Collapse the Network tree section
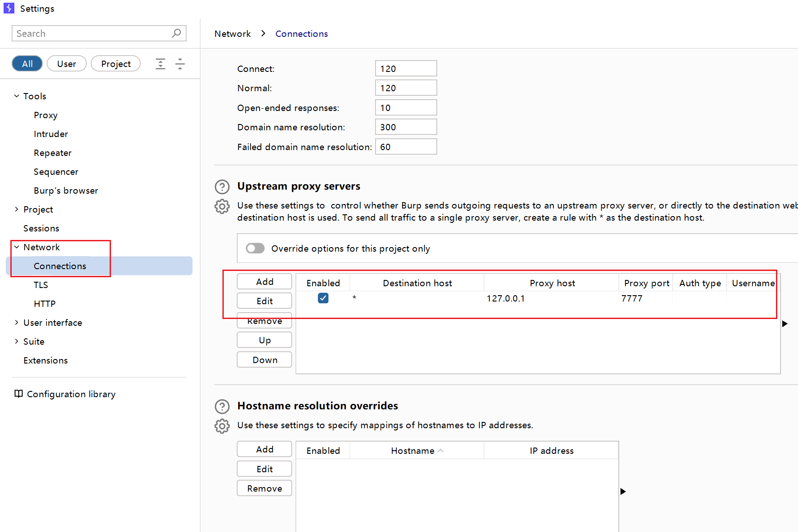The height and width of the screenshot is (532, 798). 17,247
